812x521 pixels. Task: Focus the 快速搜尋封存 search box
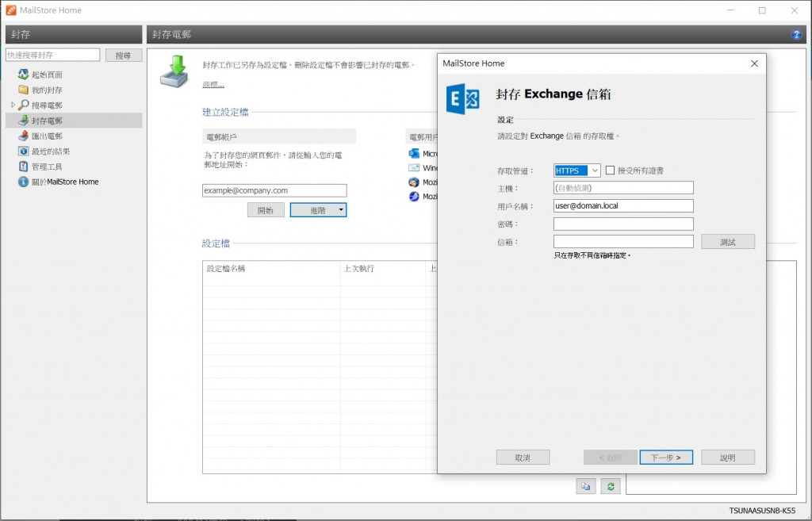tap(52, 55)
